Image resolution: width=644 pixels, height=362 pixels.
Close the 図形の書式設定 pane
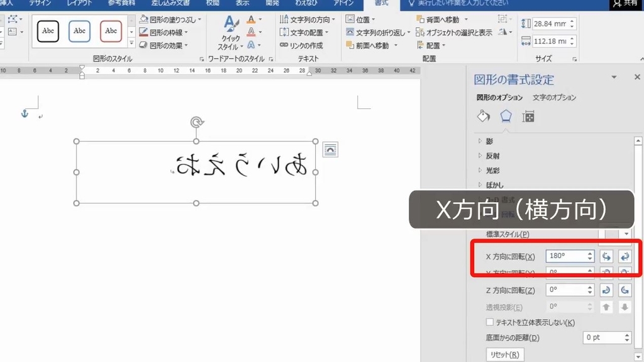(x=637, y=77)
